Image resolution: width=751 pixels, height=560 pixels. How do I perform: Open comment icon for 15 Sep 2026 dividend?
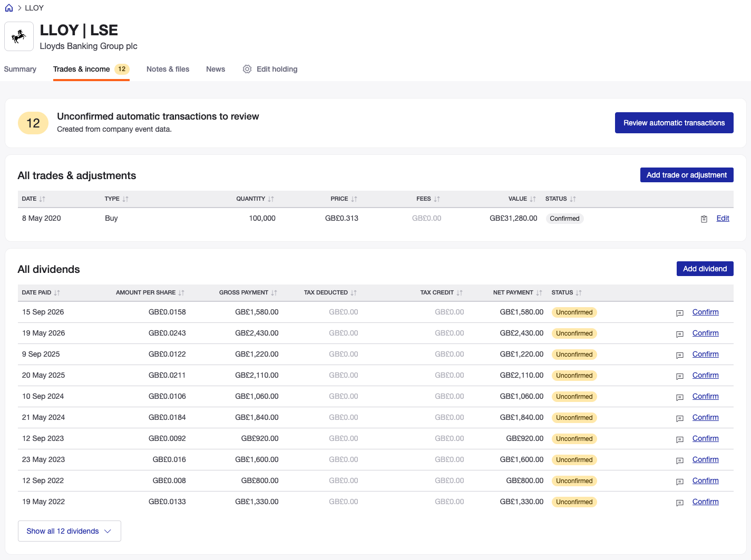click(x=680, y=313)
